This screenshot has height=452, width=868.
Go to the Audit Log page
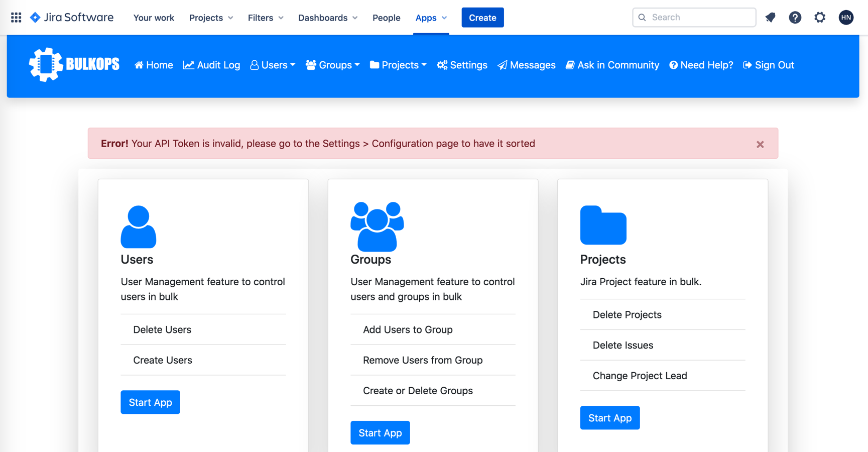tap(211, 65)
